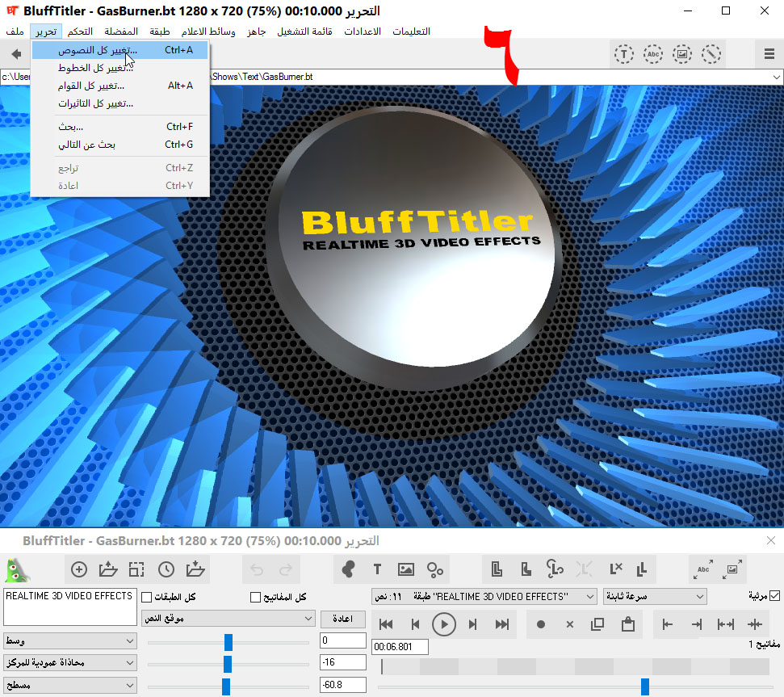Open the hamburger menu icon
The image size is (784, 697).
(x=769, y=54)
